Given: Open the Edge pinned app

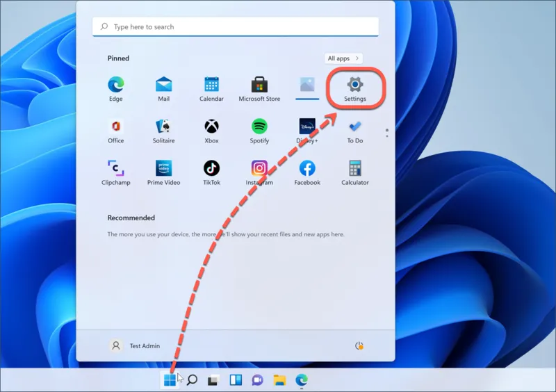Looking at the screenshot, I should [x=115, y=89].
